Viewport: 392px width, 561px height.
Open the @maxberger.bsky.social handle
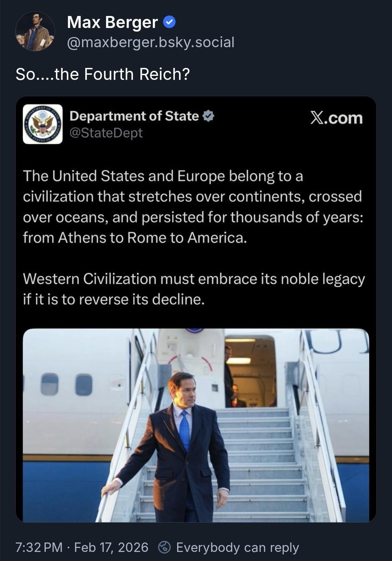pyautogui.click(x=151, y=42)
